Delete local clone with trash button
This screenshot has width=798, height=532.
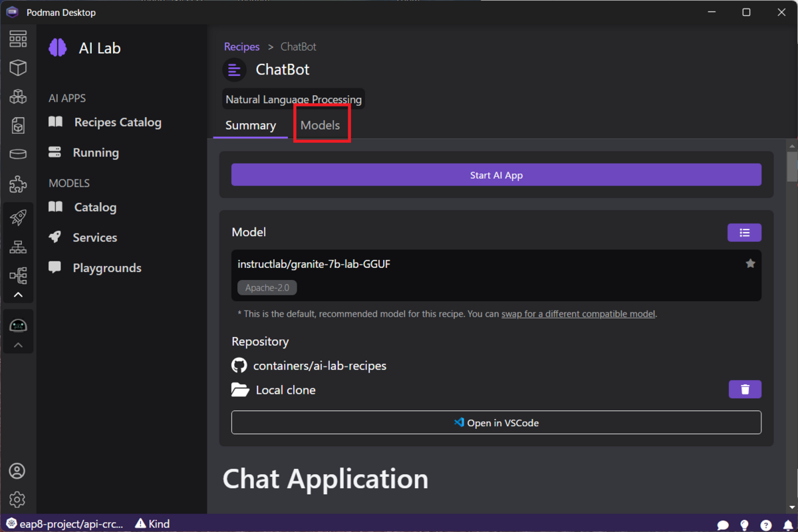point(745,389)
